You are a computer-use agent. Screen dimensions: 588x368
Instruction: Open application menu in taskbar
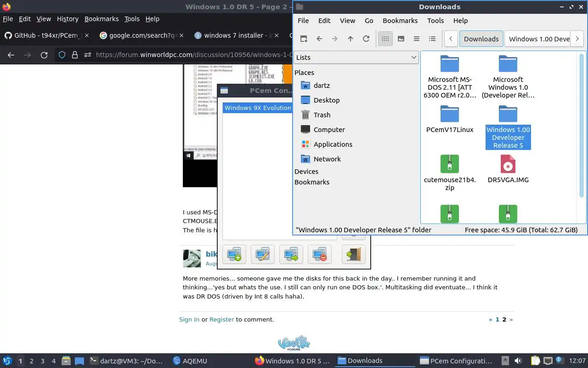click(7, 361)
